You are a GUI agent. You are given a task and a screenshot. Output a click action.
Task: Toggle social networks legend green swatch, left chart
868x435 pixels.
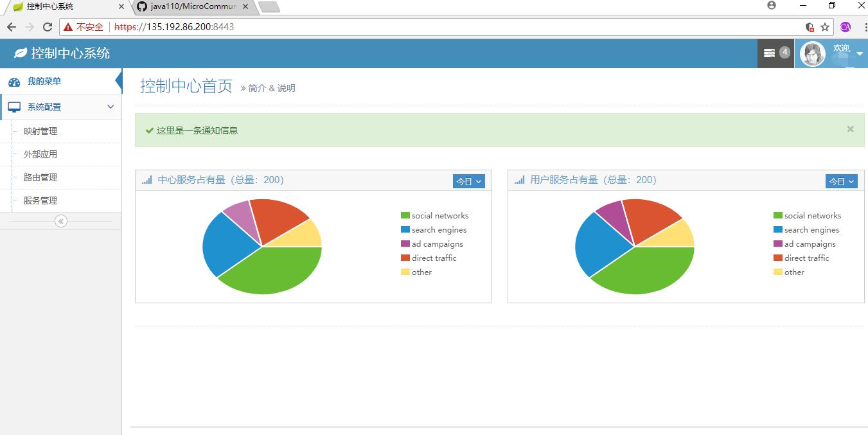pos(405,216)
